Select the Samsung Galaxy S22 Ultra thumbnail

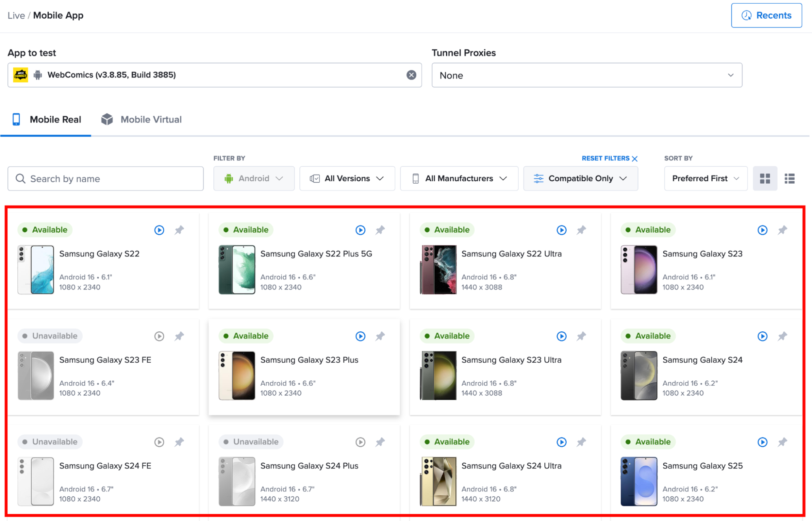tap(438, 270)
